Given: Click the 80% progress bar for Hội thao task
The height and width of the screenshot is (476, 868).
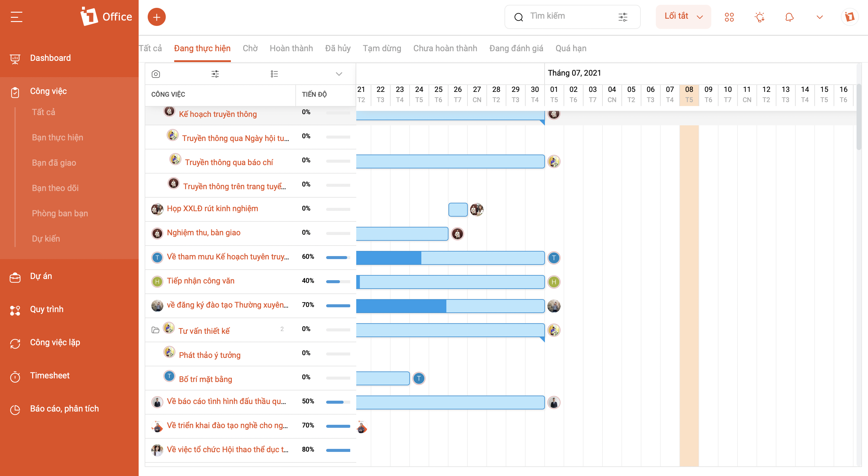Looking at the screenshot, I should (x=338, y=450).
